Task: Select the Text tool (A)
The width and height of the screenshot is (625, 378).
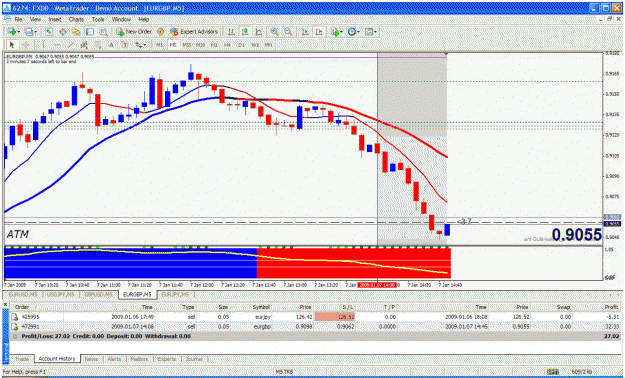Action: click(111, 45)
